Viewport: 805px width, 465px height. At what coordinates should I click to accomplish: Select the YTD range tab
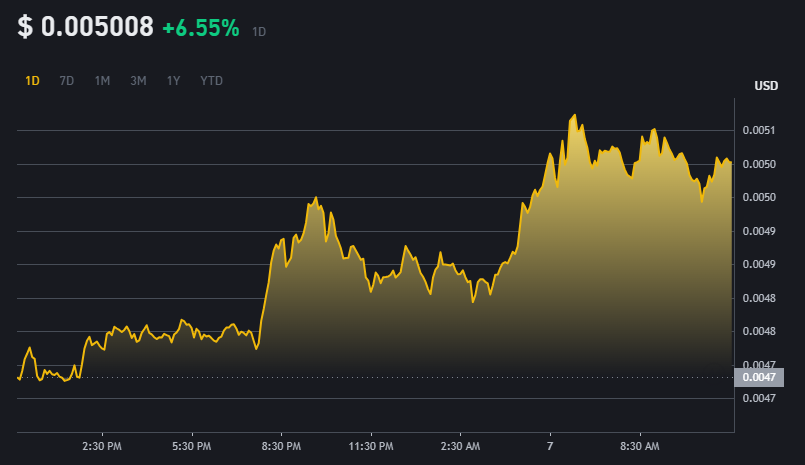(212, 81)
